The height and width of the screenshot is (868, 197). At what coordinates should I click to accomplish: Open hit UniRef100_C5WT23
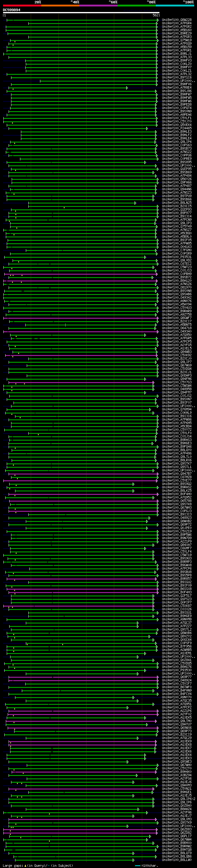click(177, 267)
